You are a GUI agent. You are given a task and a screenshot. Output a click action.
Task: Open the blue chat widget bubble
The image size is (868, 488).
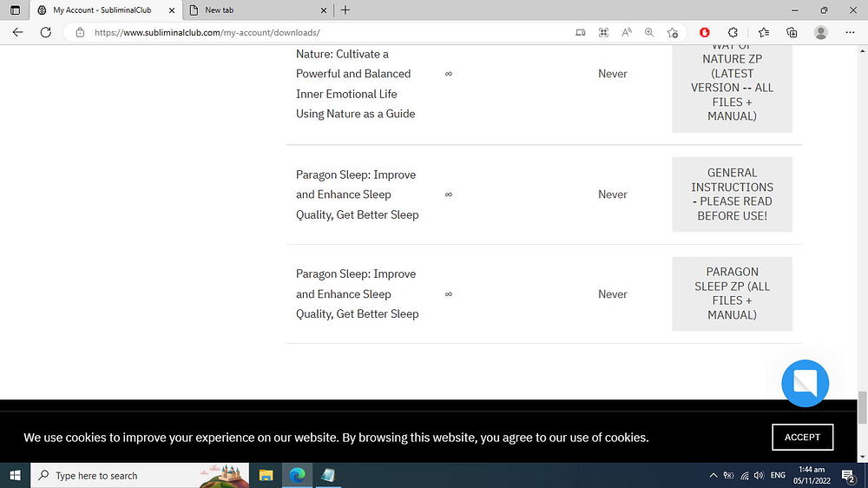pos(805,383)
